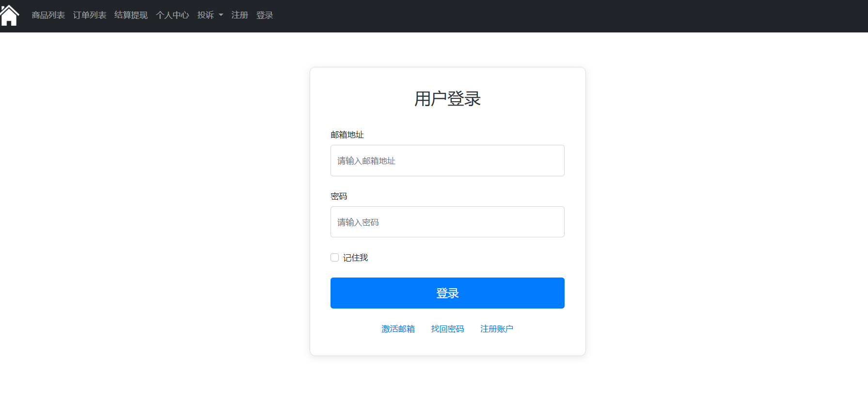
Task: Click 登录 in the top navbar
Action: 265,15
